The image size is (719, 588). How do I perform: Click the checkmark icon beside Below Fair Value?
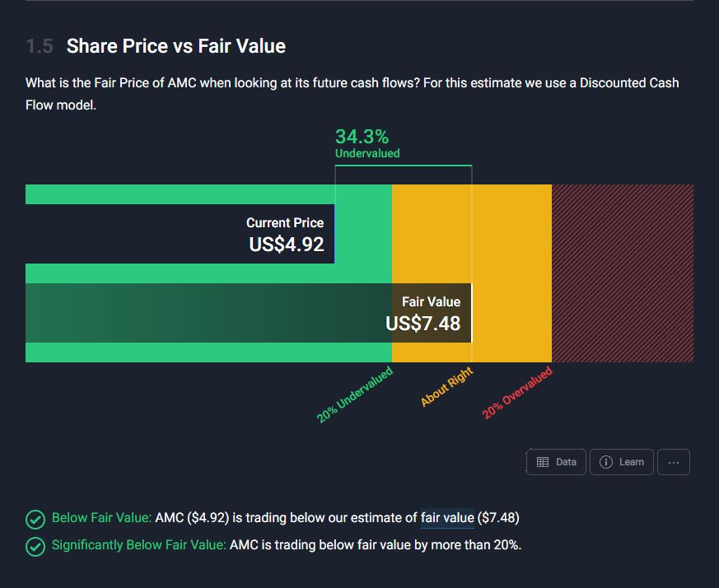35,519
